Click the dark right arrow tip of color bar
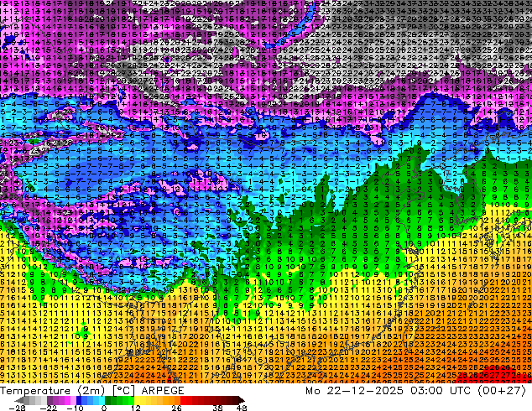 [241, 400]
